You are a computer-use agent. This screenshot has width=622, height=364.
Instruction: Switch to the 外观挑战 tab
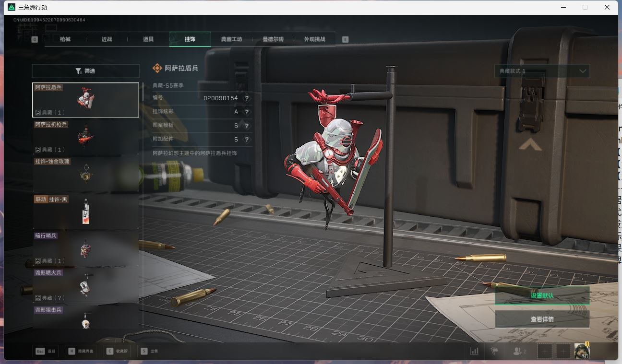(314, 39)
